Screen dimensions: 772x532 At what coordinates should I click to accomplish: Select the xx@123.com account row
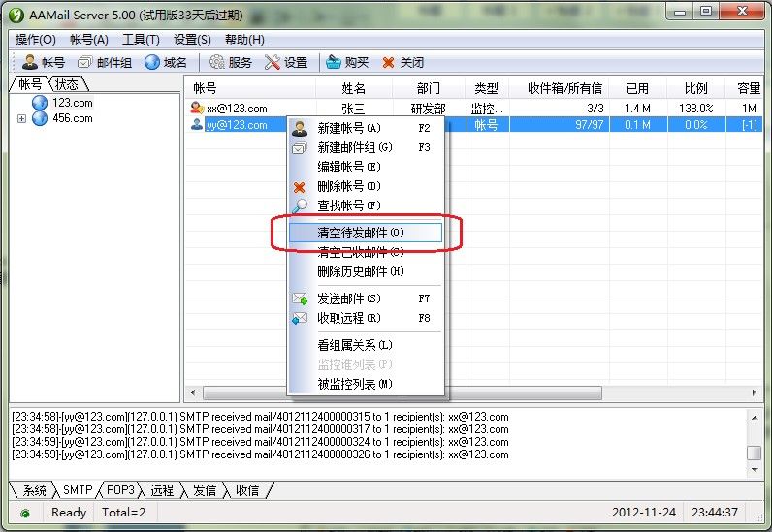coord(474,109)
